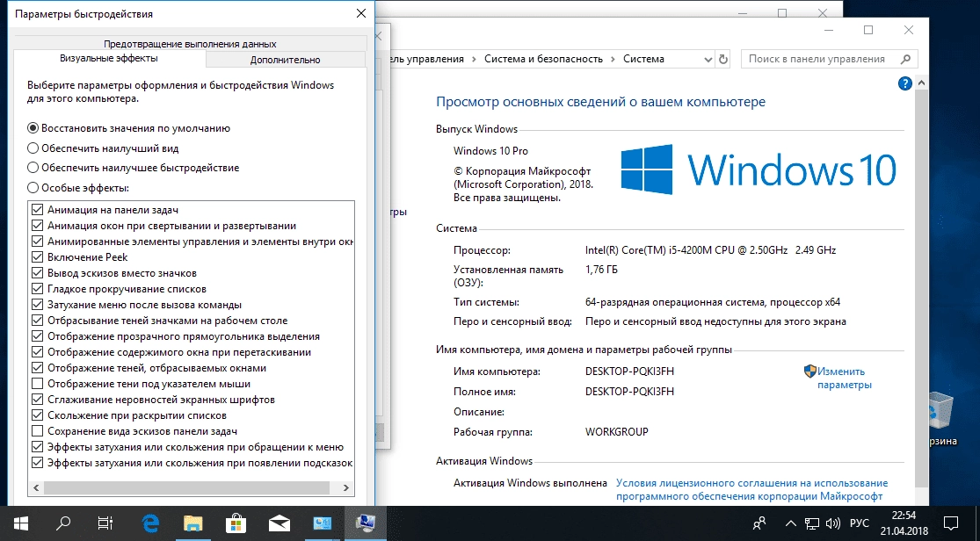
Task: Toggle 'Отображение содержимого окна при перетаскивании'
Action: (37, 352)
